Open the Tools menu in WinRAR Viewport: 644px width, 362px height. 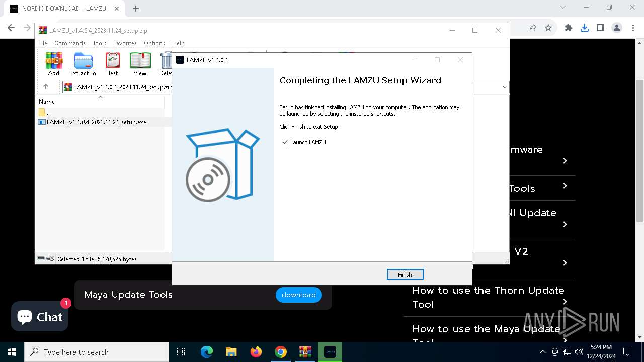tap(99, 43)
